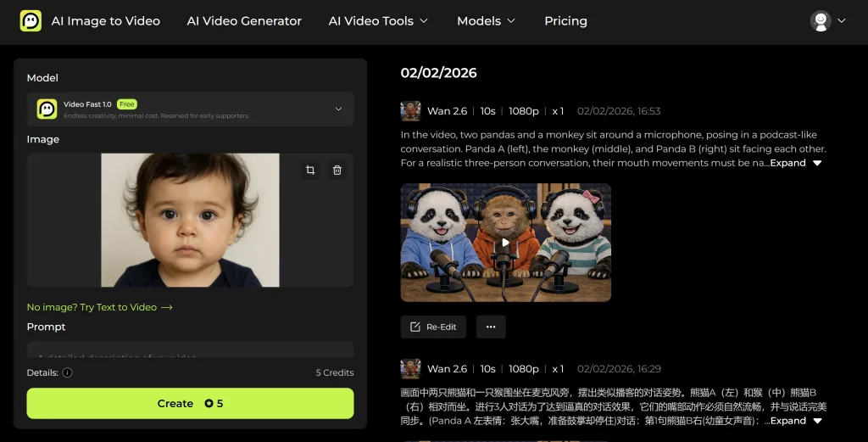Go to AI Video Generator

point(244,21)
